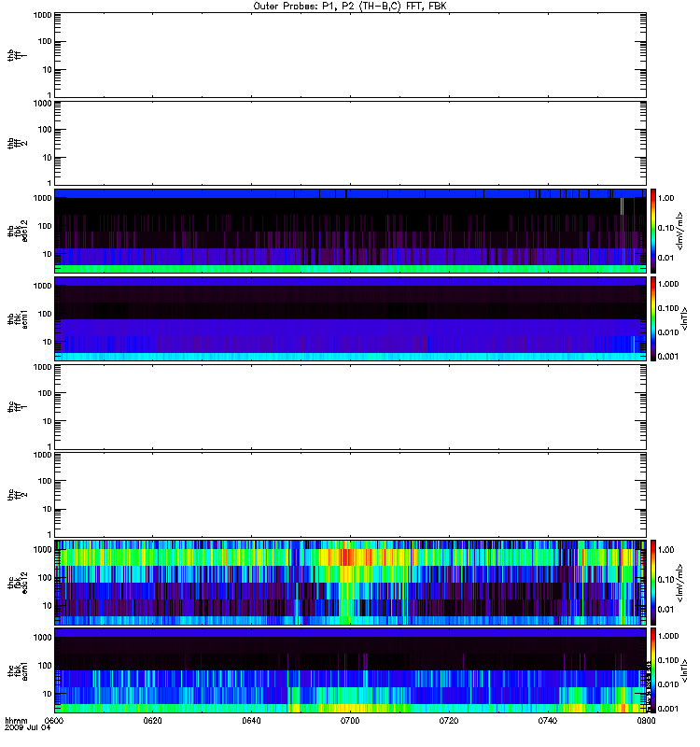Click the thc scm1 color bar

[653, 670]
